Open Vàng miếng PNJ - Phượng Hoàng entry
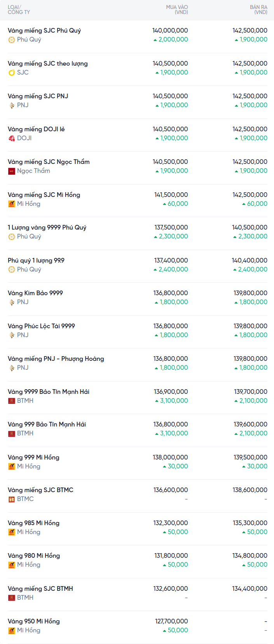 pyautogui.click(x=56, y=359)
